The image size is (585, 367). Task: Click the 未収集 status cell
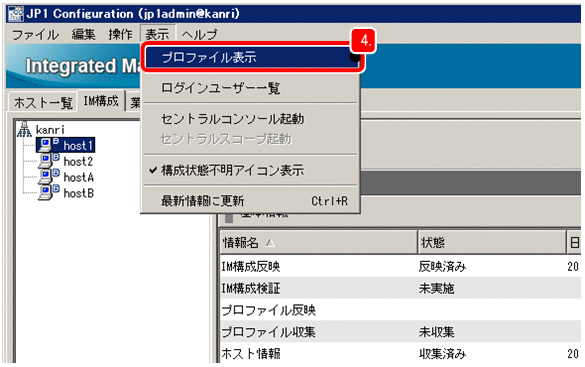436,332
